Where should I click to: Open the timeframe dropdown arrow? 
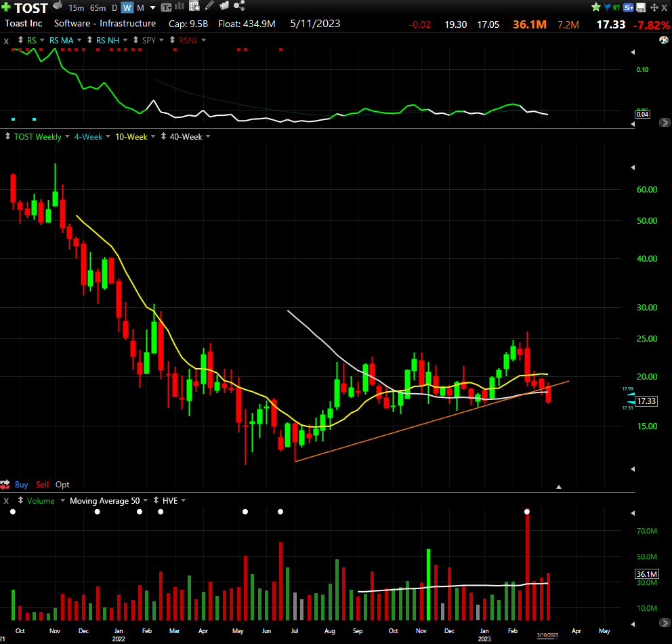point(152,7)
